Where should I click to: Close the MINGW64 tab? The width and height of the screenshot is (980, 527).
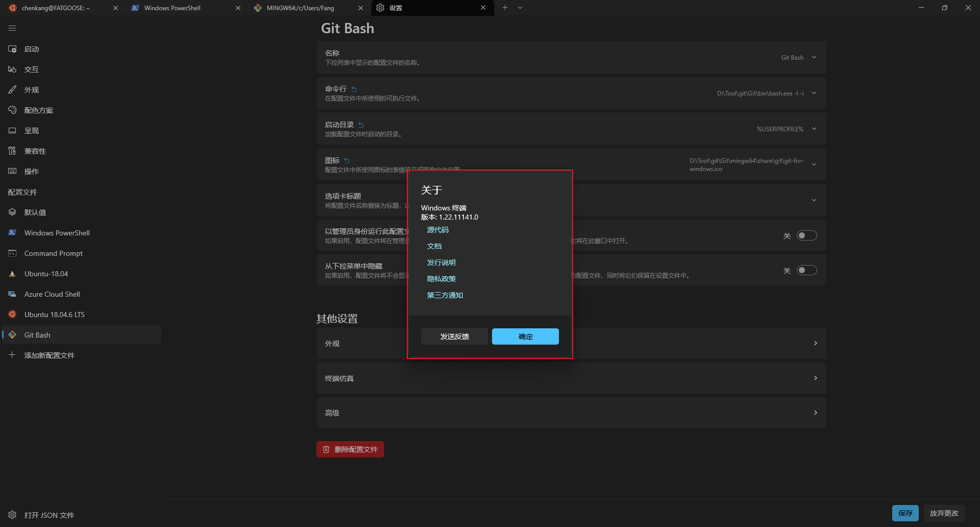pos(360,8)
